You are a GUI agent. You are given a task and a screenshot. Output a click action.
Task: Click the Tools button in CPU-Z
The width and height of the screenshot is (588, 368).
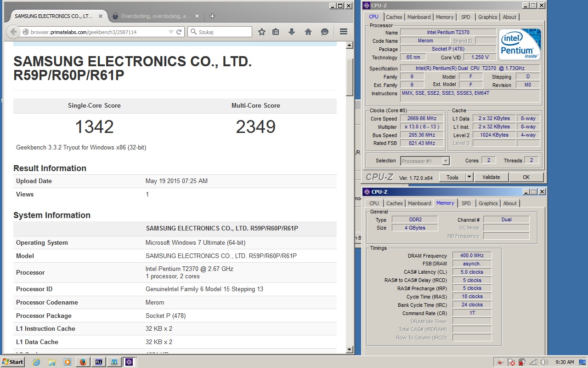coord(452,177)
